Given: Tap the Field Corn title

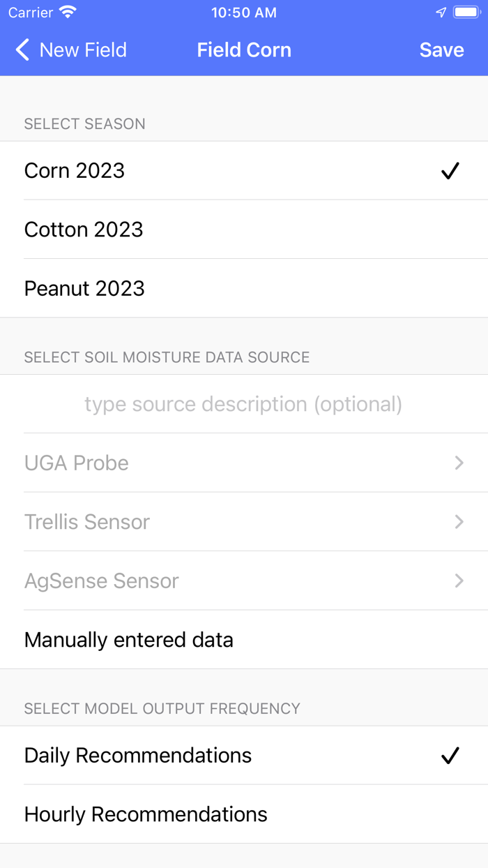Looking at the screenshot, I should coord(244,50).
